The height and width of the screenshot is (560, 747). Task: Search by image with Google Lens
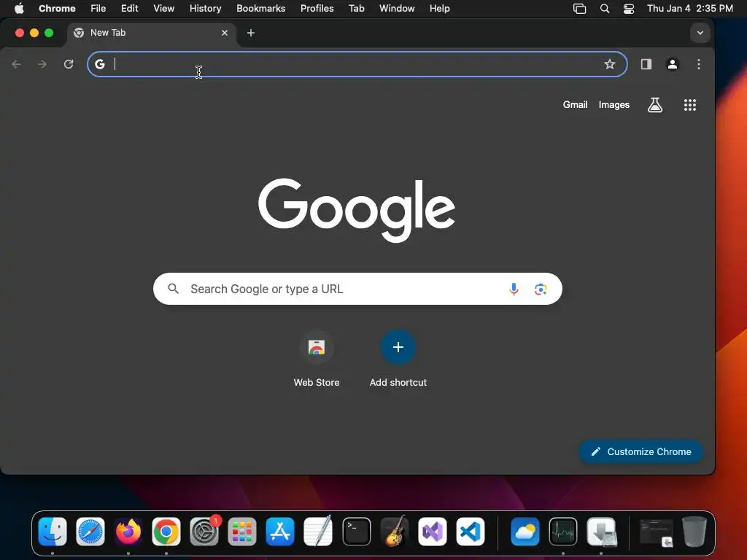pyautogui.click(x=541, y=289)
